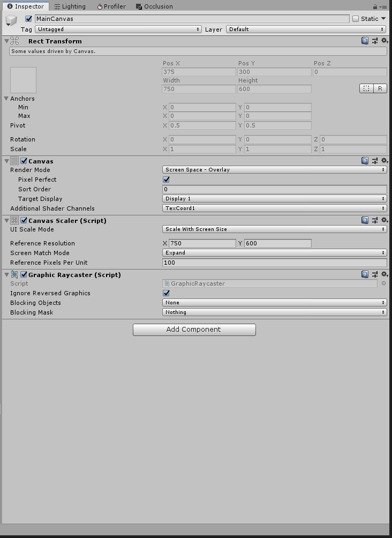Viewport: 392px width, 538px height.
Task: Open Render Mode dropdown
Action: tap(274, 169)
